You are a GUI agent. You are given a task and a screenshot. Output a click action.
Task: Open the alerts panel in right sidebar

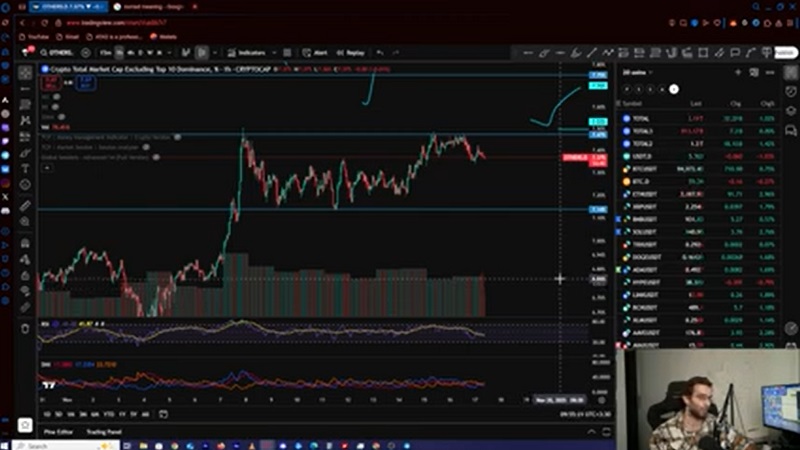(789, 89)
